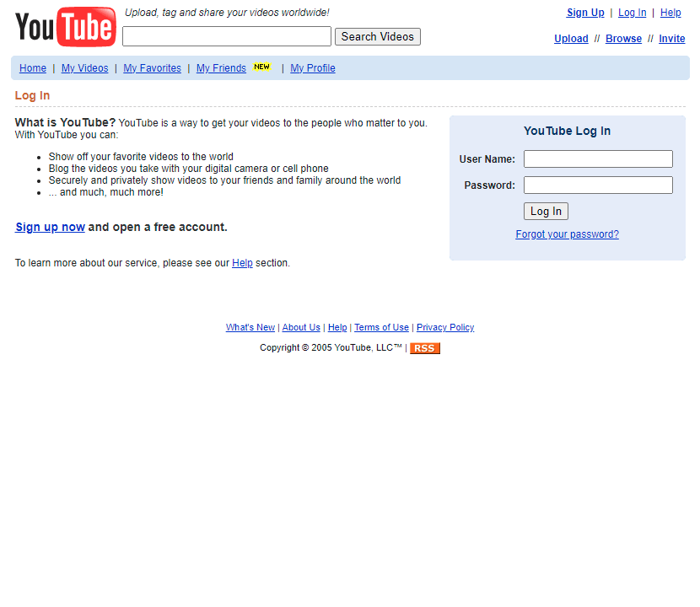Open the Invite link

coord(672,39)
